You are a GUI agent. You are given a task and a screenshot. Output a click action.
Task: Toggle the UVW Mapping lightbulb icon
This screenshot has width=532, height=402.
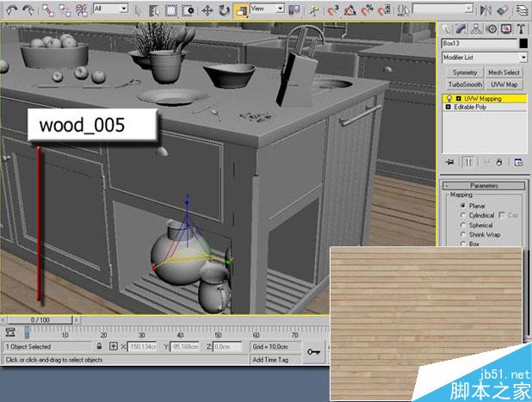pyautogui.click(x=448, y=99)
